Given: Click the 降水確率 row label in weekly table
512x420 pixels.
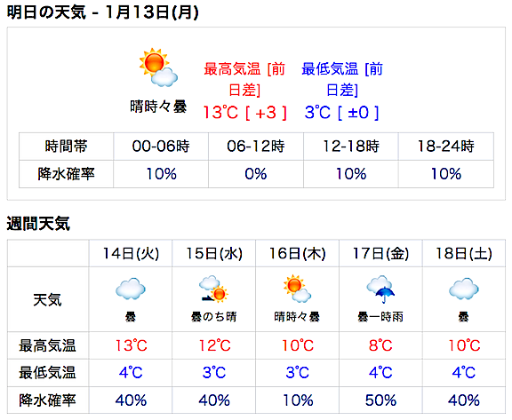Looking at the screenshot, I should 47,400.
